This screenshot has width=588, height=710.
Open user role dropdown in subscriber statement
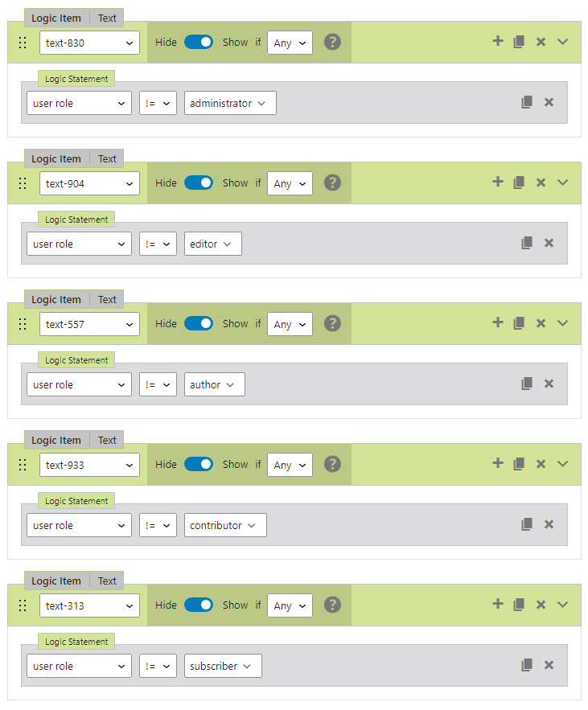click(79, 666)
